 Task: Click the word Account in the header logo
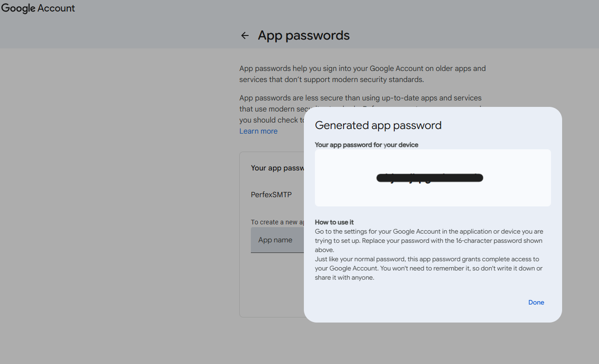[x=56, y=8]
